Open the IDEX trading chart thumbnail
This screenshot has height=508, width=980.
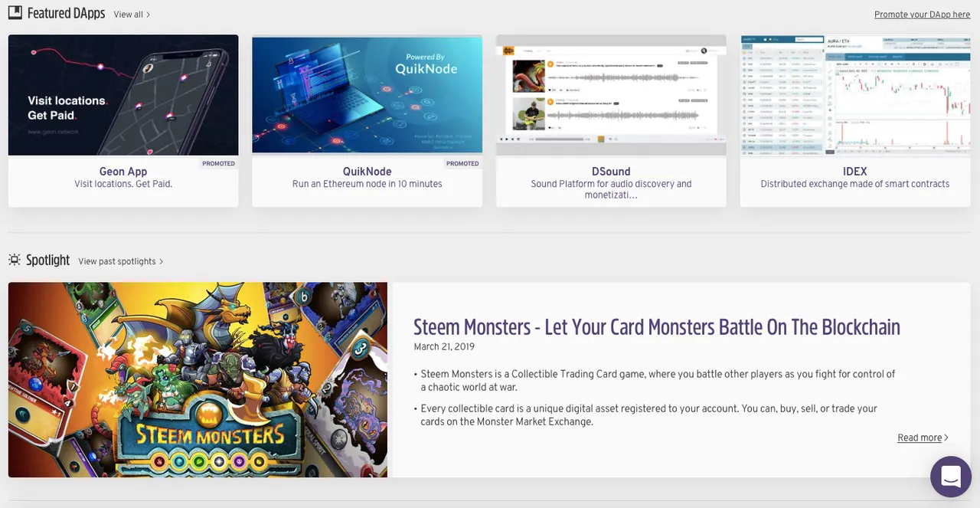[x=855, y=95]
